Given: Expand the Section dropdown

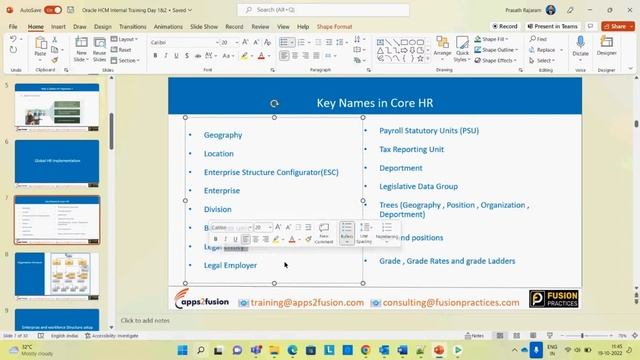Looking at the screenshot, I should pyautogui.click(x=125, y=60).
